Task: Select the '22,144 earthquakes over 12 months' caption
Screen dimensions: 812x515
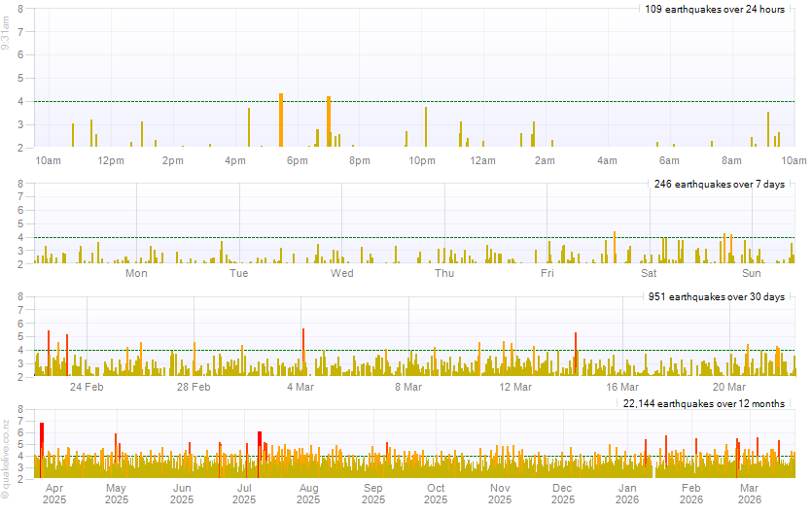Action: click(703, 403)
